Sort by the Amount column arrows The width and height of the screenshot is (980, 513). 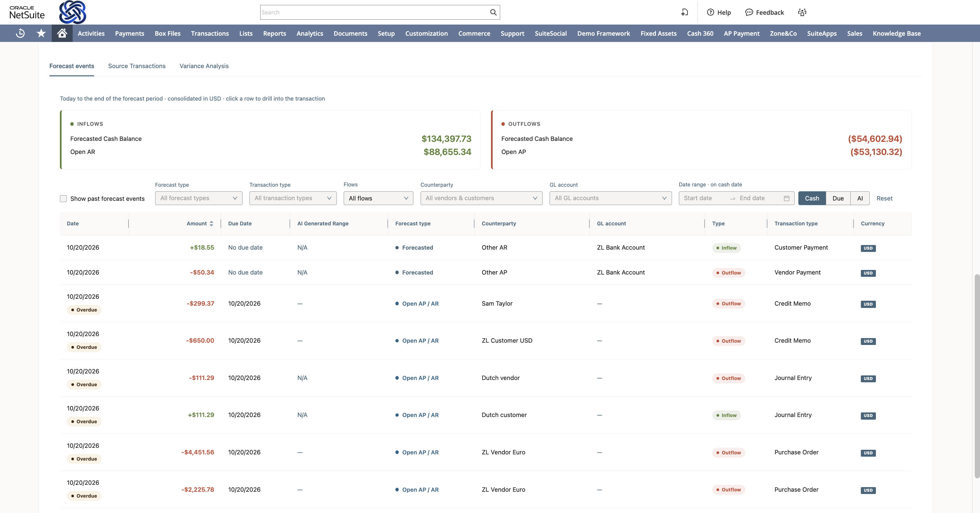click(211, 223)
